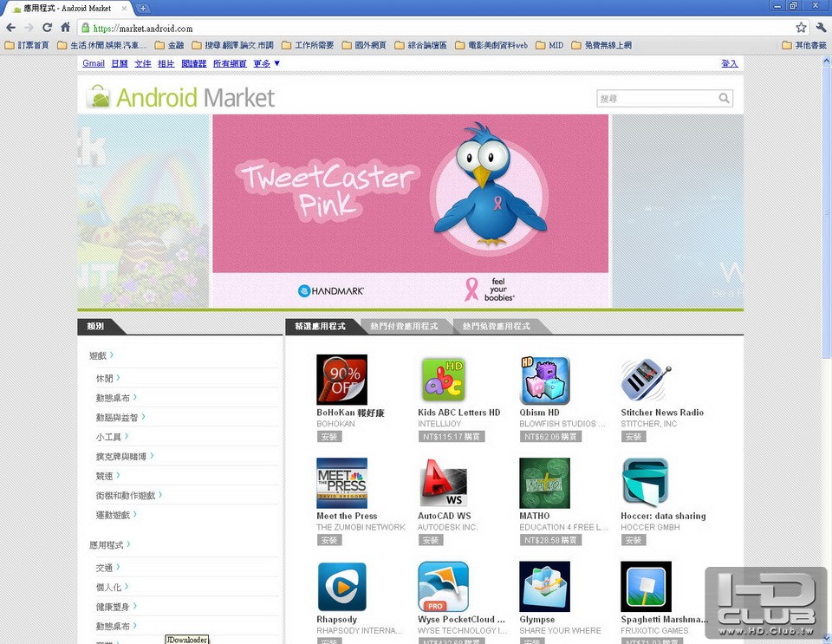
Task: Open the Hoccer data sharing icon
Action: 646,484
